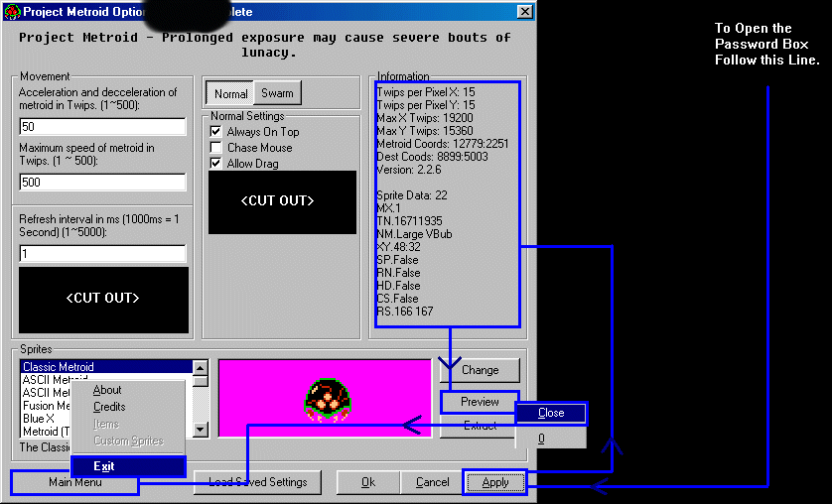
Task: Switch to Swarm mode button
Action: [x=278, y=93]
